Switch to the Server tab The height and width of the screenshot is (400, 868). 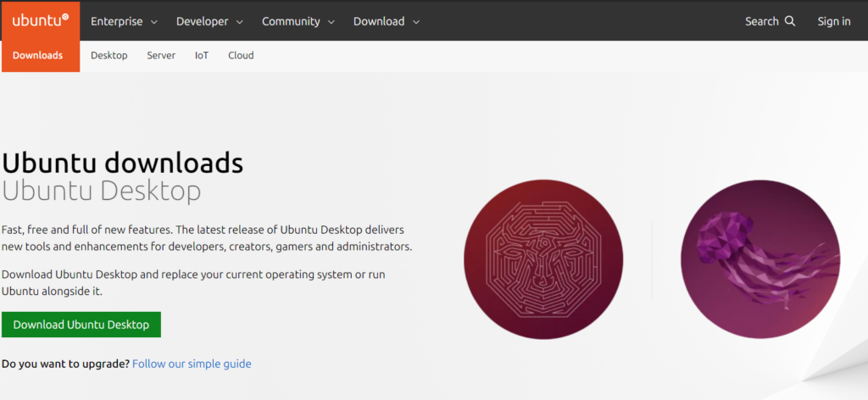(161, 55)
